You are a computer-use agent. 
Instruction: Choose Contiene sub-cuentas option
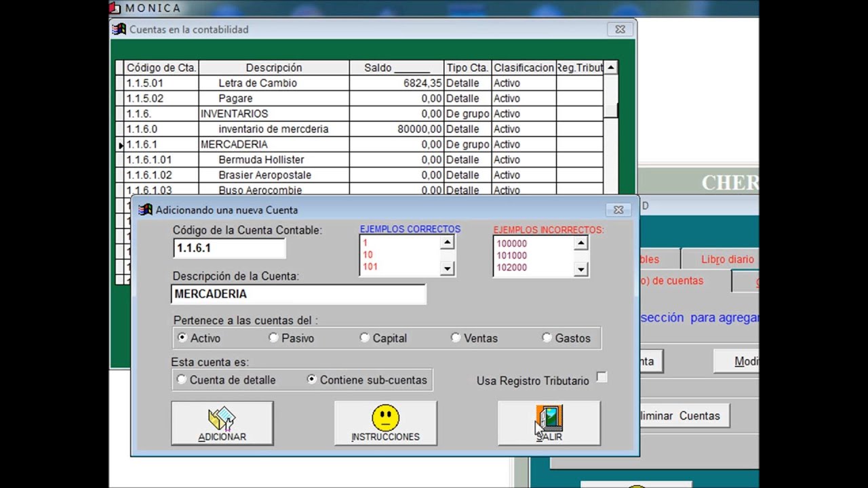pos(311,380)
